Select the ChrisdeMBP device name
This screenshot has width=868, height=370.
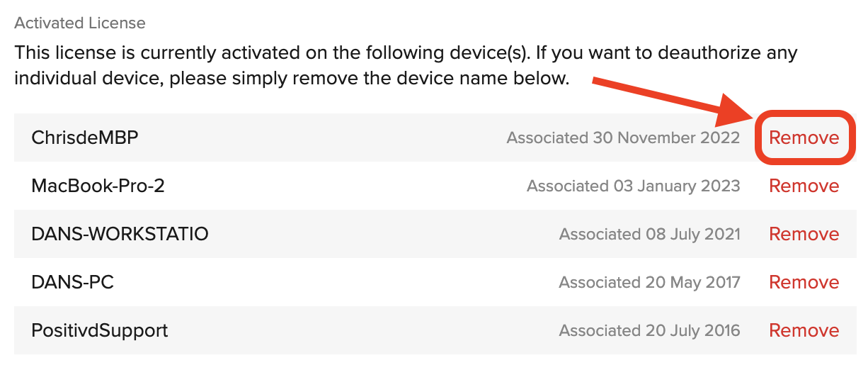pos(85,138)
